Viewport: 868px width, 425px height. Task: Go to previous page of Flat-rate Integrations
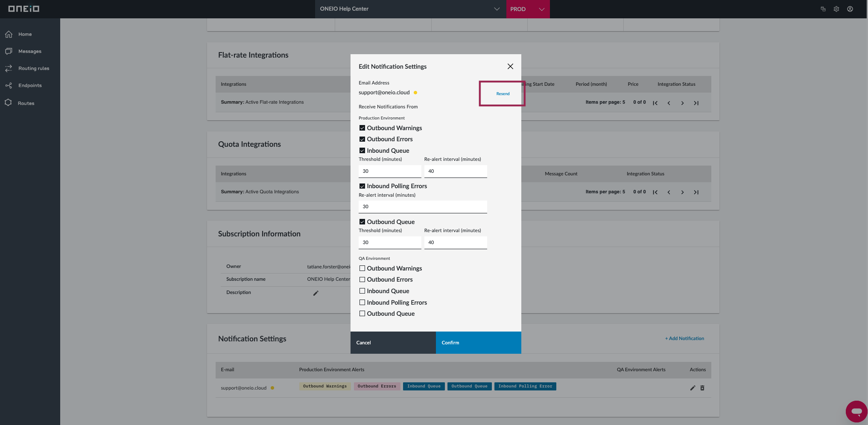pos(669,103)
